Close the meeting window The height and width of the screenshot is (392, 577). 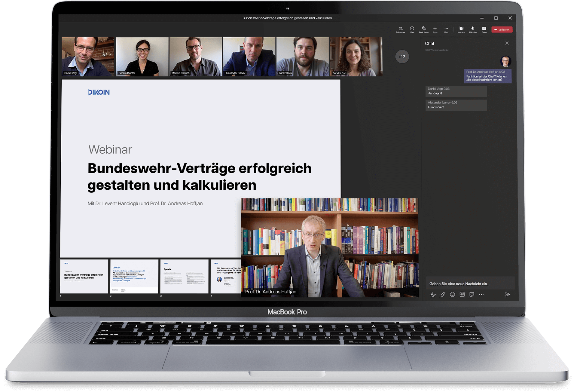[510, 18]
